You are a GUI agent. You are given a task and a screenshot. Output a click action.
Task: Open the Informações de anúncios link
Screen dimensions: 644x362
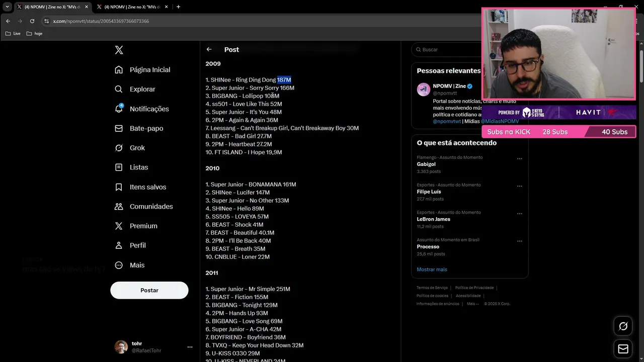438,304
